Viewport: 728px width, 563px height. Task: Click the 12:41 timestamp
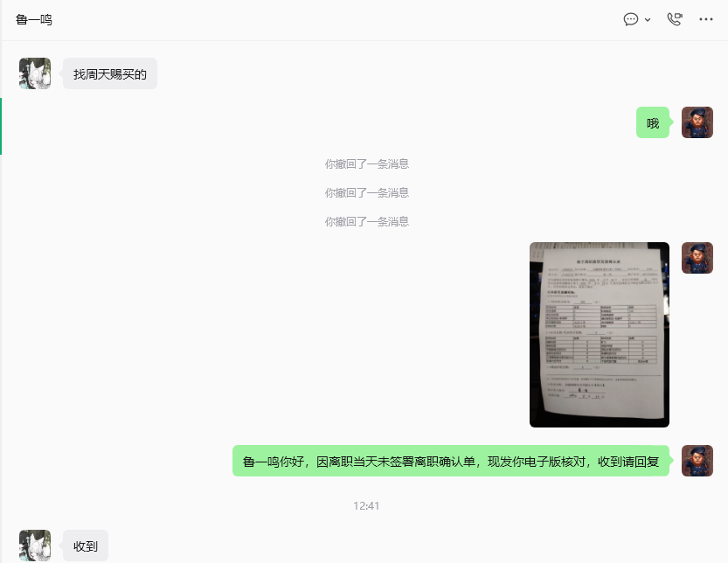(x=366, y=506)
